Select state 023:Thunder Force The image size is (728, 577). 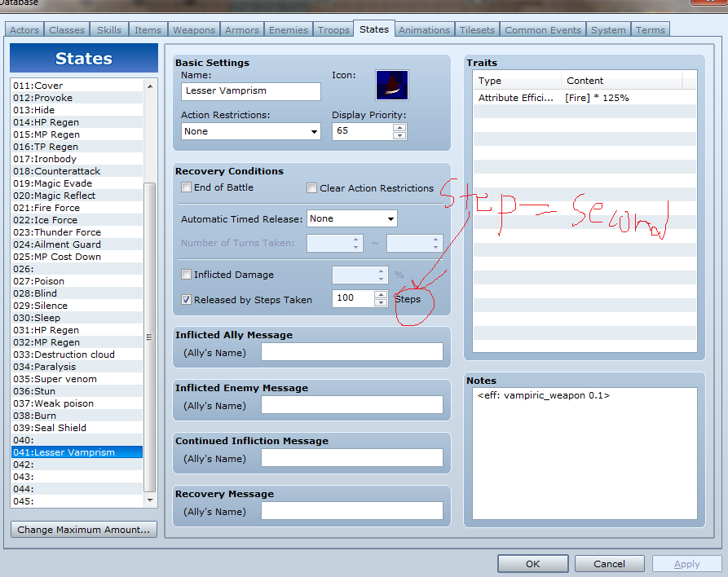77,232
